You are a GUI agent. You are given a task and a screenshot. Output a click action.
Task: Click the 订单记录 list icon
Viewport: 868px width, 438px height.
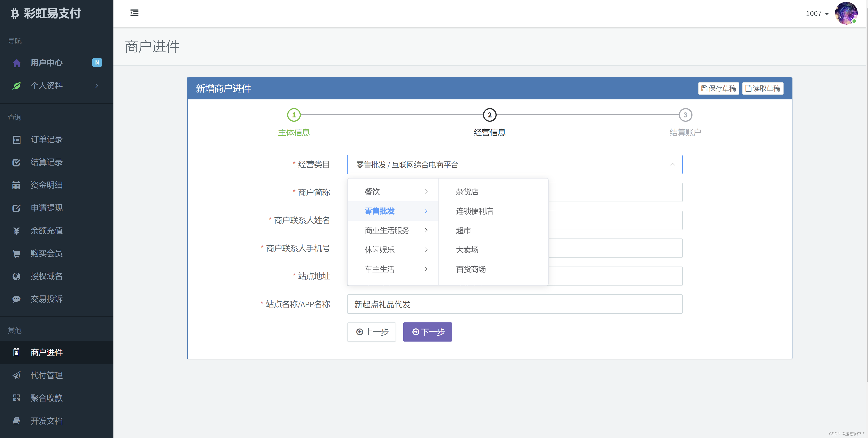[16, 140]
